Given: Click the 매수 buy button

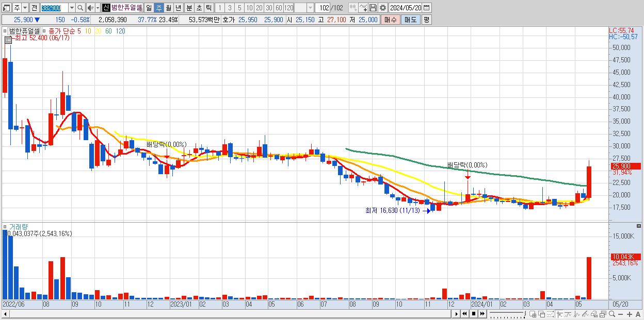Looking at the screenshot, I should coord(391,20).
